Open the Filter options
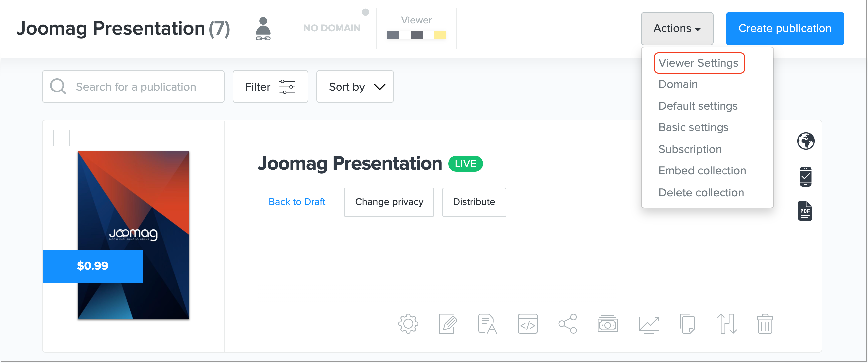The width and height of the screenshot is (868, 363). click(270, 87)
